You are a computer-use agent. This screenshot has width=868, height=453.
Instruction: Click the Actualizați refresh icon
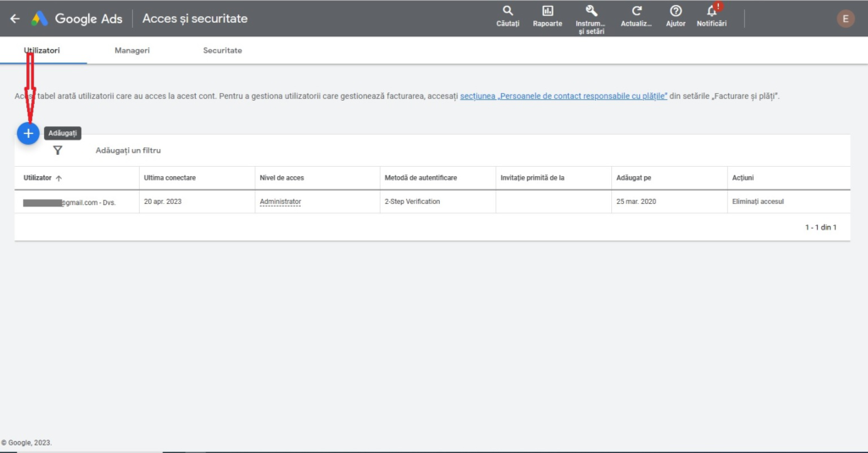636,17
